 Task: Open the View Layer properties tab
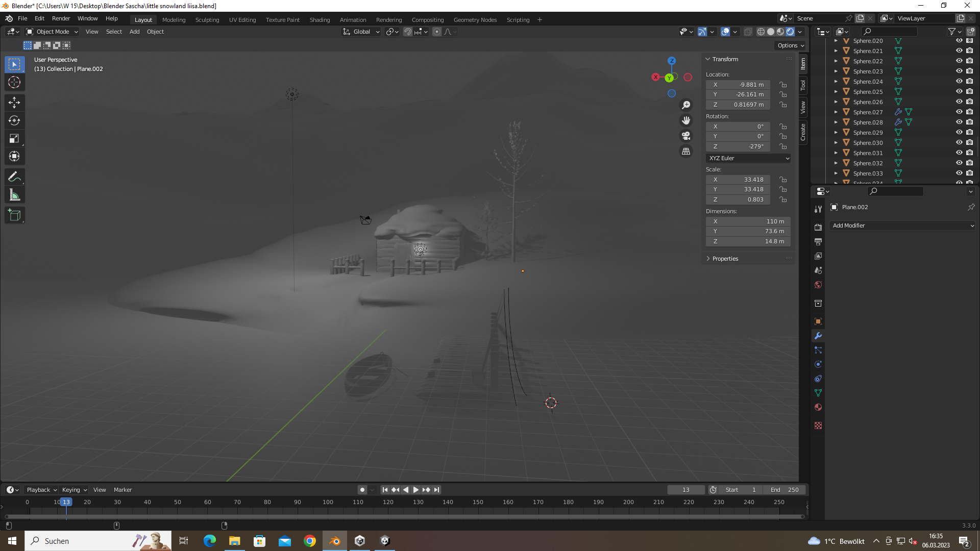(818, 256)
